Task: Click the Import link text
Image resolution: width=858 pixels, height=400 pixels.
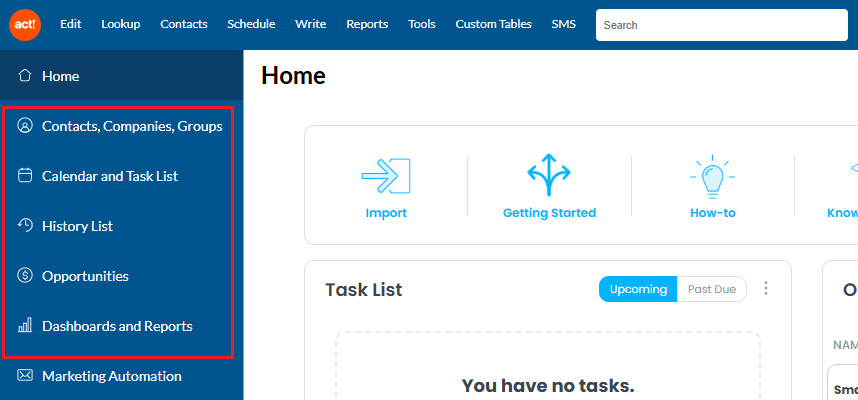Action: [386, 213]
